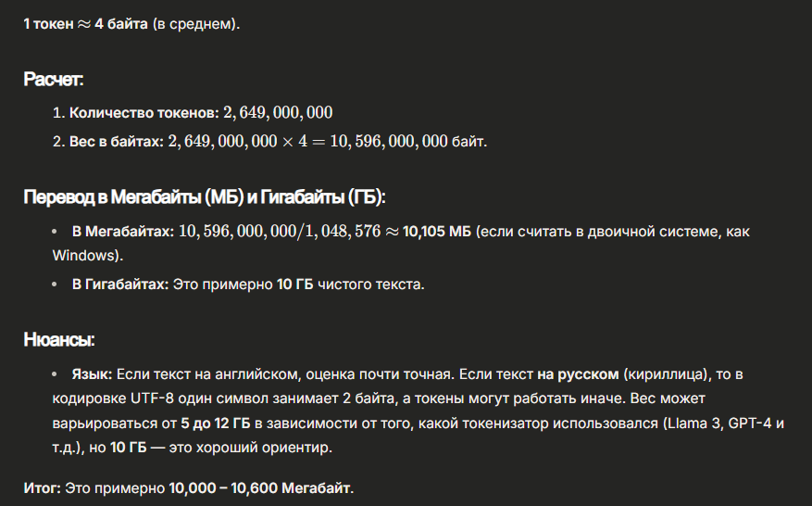Click the "В Гигабайтах:" bullet label
812x506 pixels.
pos(120,285)
